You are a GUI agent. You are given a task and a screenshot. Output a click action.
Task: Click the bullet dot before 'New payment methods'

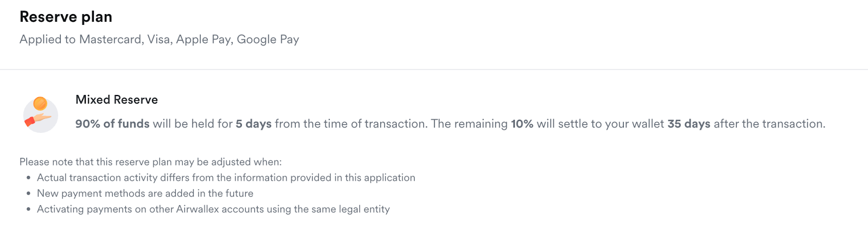tap(28, 194)
